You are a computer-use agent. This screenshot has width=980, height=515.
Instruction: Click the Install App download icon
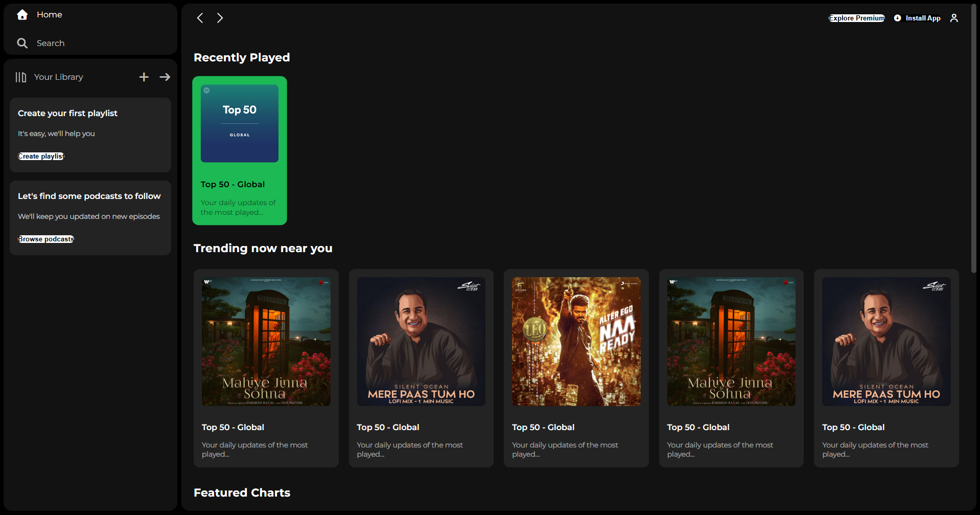pyautogui.click(x=897, y=18)
